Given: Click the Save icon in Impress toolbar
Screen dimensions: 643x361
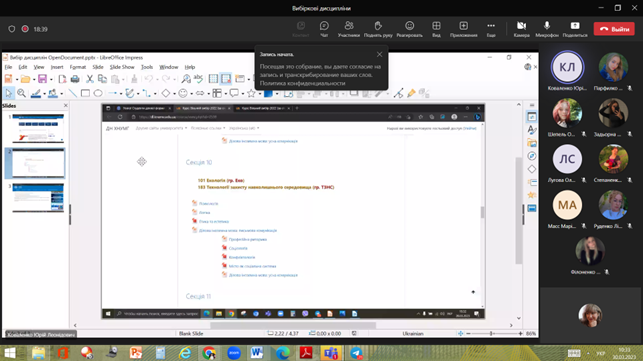Looking at the screenshot, I should point(42,79).
